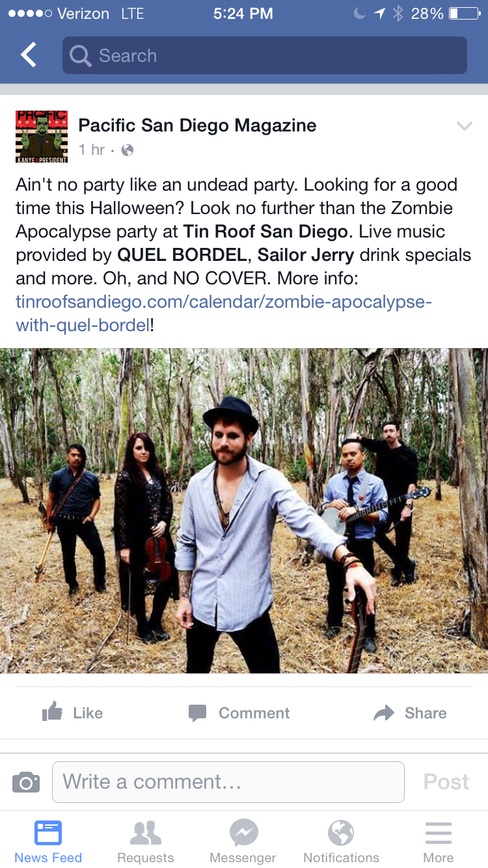Tap the Share arrow icon

(x=384, y=713)
